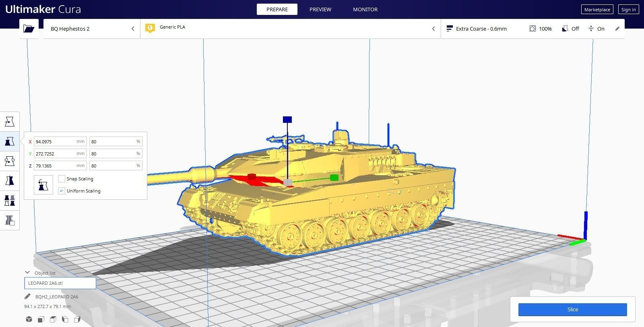Click the adhesion On icon
The height and width of the screenshot is (327, 644).
coord(591,29)
